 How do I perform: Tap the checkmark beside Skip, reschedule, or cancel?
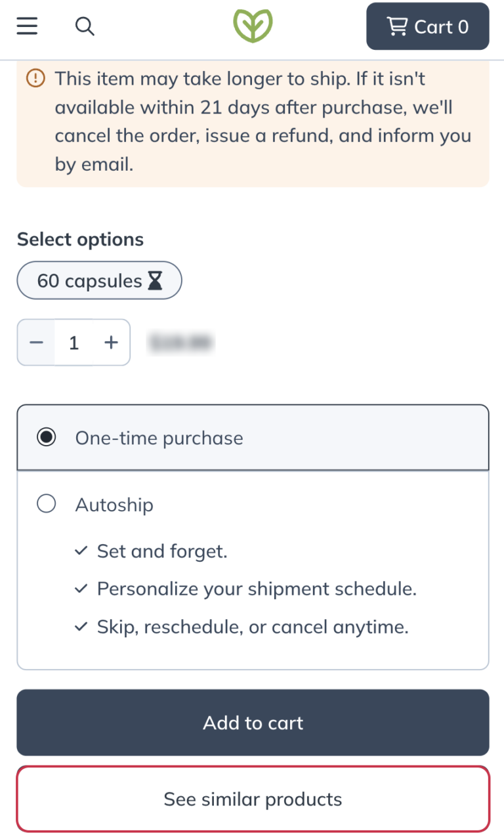82,626
